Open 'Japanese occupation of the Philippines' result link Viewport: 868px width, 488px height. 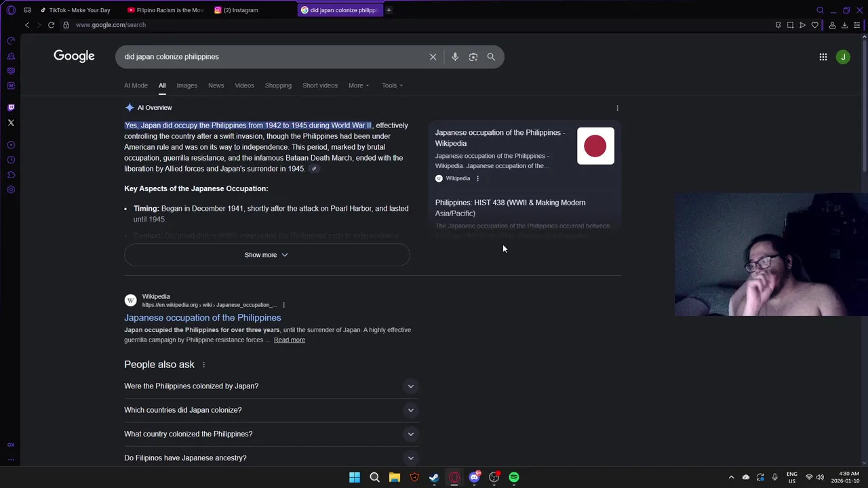(202, 318)
